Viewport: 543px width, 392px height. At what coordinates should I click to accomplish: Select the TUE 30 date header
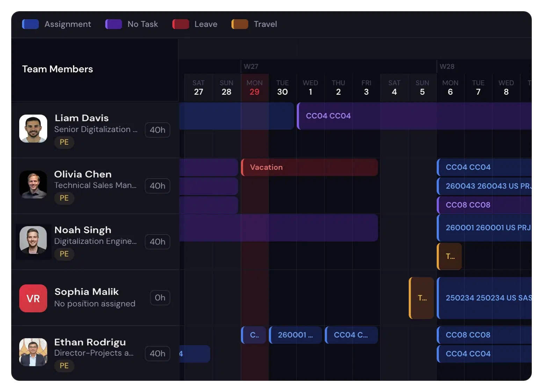282,88
